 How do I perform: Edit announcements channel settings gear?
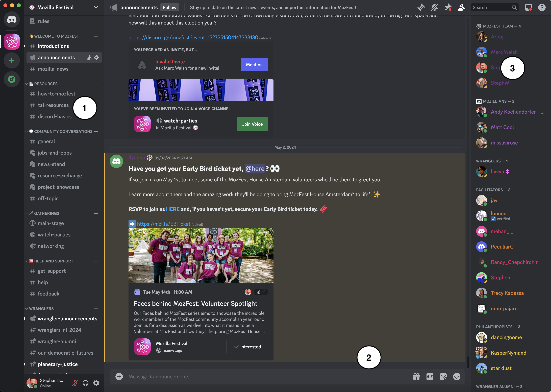click(96, 57)
